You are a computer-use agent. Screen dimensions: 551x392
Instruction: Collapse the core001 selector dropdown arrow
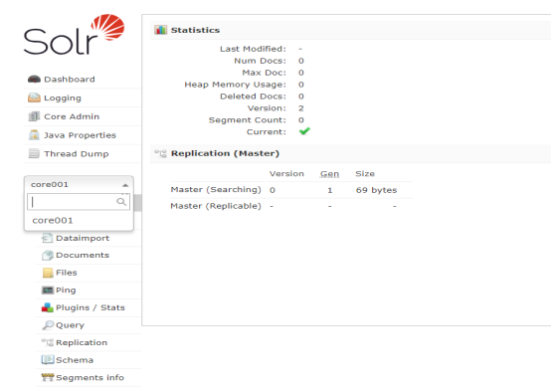click(125, 185)
